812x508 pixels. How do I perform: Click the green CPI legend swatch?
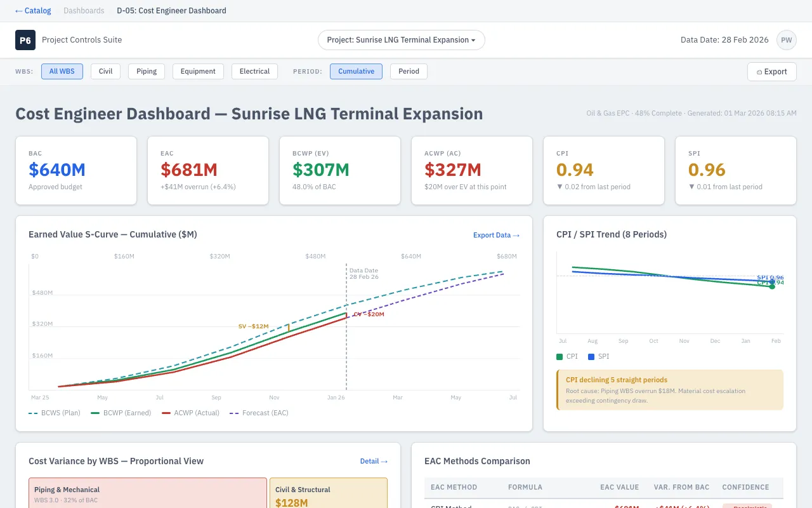[561, 356]
